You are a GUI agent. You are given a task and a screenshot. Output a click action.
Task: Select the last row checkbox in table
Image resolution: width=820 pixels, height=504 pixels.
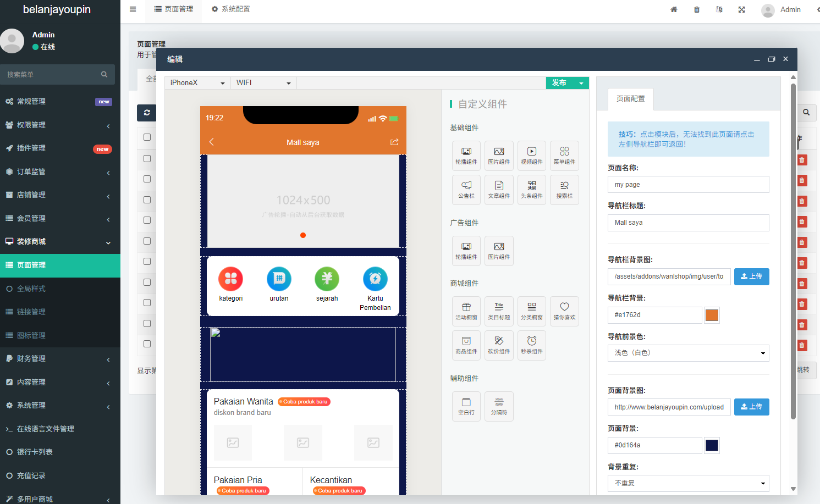pos(147,344)
